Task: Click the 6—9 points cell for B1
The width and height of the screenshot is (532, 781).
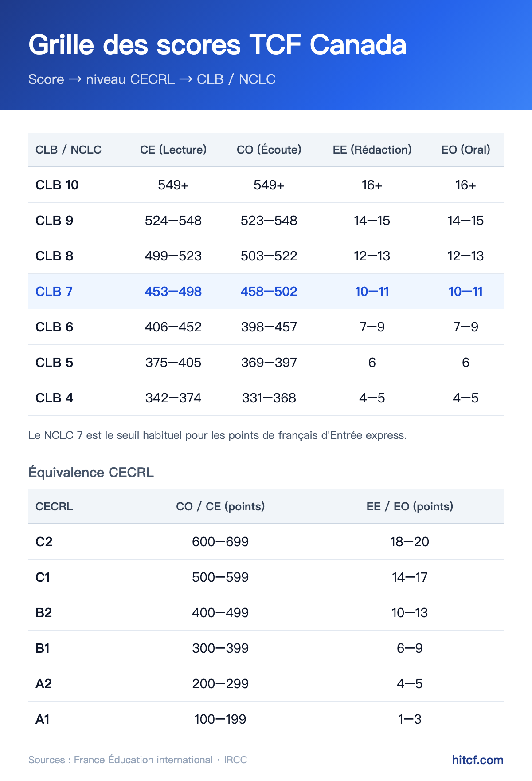Action: click(410, 648)
